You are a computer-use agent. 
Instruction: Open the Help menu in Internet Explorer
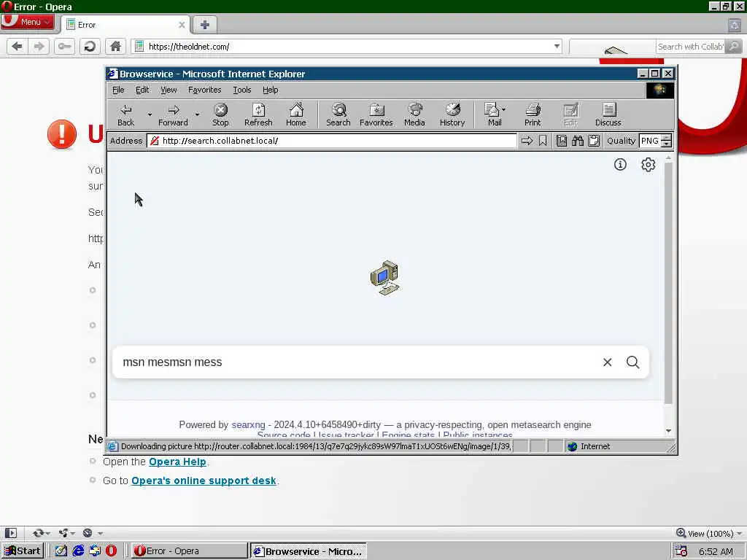pos(270,90)
